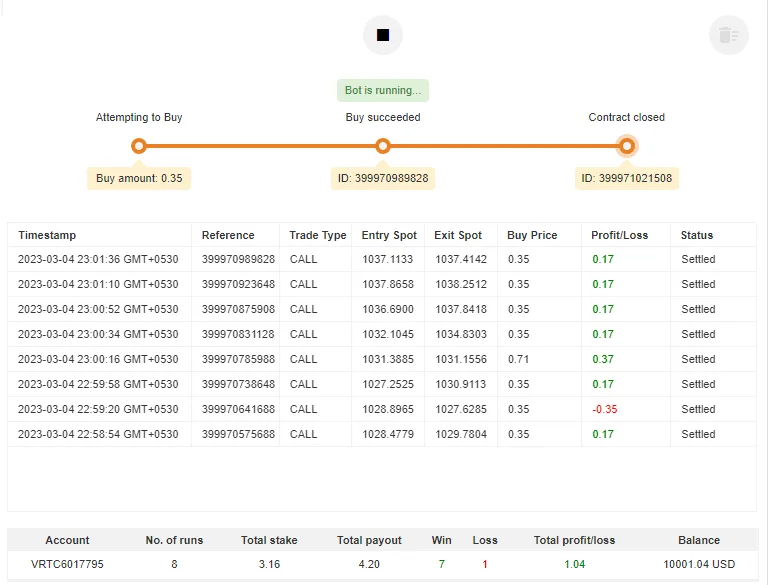
Task: Click the 'Buy amount: 0.35' label
Action: pyautogui.click(x=139, y=178)
